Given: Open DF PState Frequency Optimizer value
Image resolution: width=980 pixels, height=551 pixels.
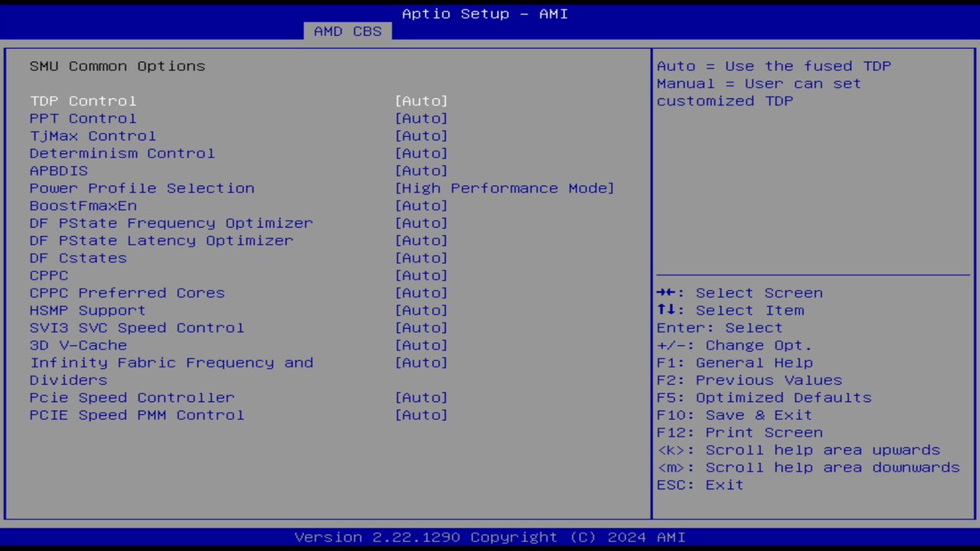Looking at the screenshot, I should tap(421, 223).
